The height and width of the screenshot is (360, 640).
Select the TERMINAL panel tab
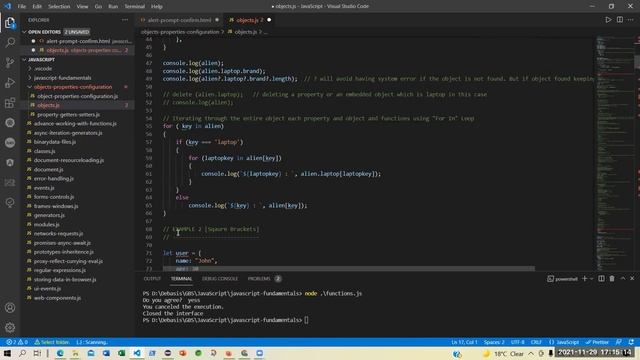(182, 279)
